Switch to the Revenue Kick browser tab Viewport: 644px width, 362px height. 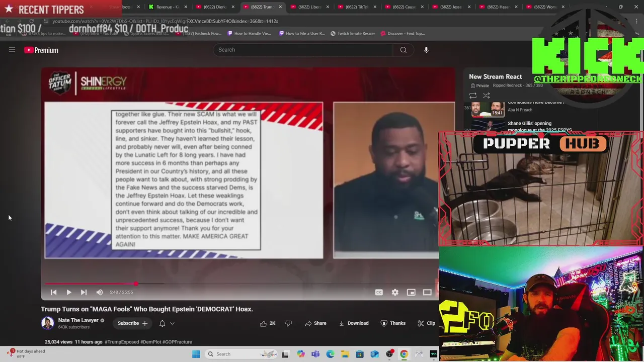coord(168,7)
